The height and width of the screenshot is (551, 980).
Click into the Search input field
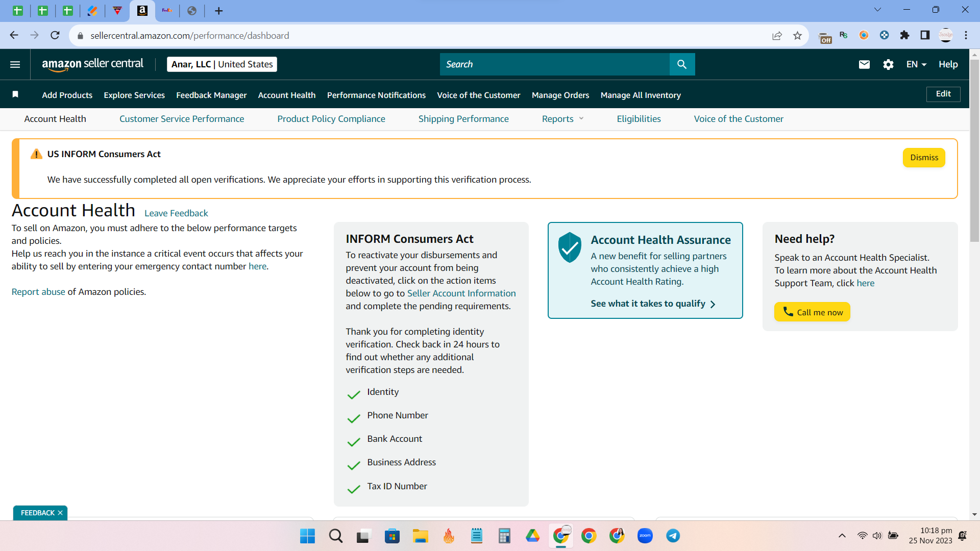pyautogui.click(x=554, y=64)
